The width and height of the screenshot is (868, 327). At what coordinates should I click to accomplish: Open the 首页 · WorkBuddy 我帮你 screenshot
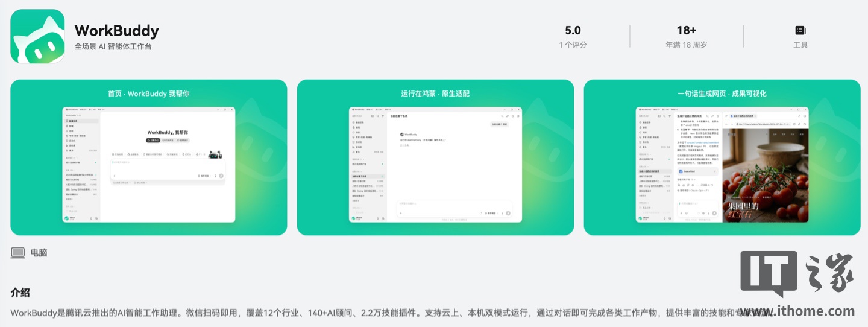pos(149,157)
